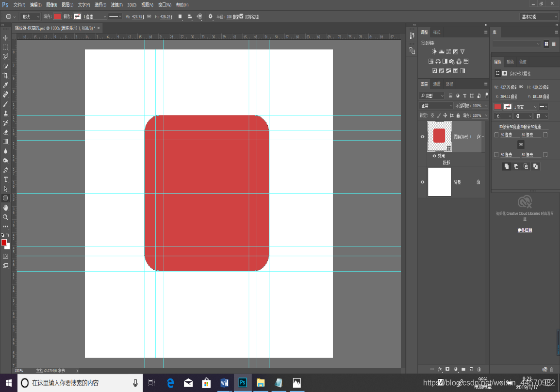
Task: Open the 滤镜(T) menu
Action: coord(116,5)
